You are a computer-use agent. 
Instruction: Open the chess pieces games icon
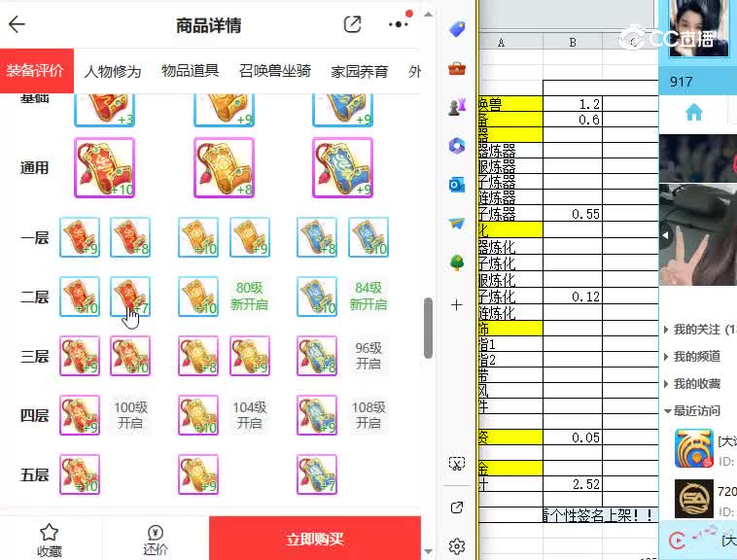[x=457, y=107]
